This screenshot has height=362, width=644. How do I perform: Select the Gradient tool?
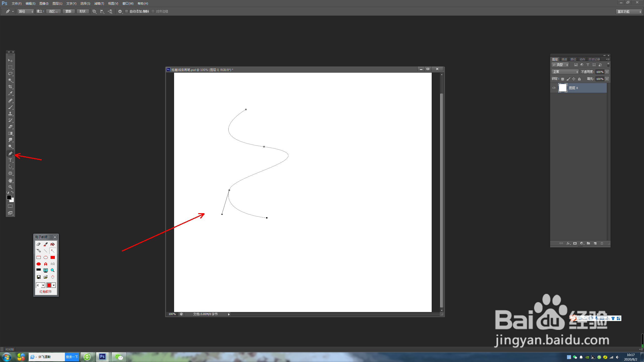pyautogui.click(x=10, y=133)
